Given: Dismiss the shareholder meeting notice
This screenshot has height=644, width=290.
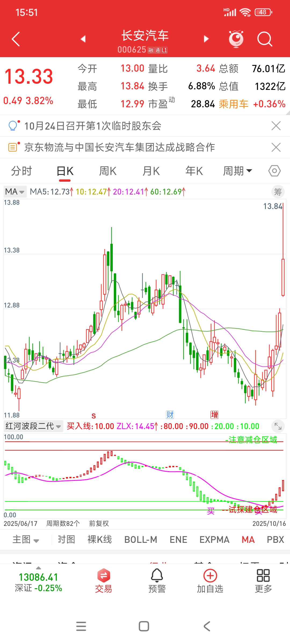Looking at the screenshot, I should coord(276,126).
